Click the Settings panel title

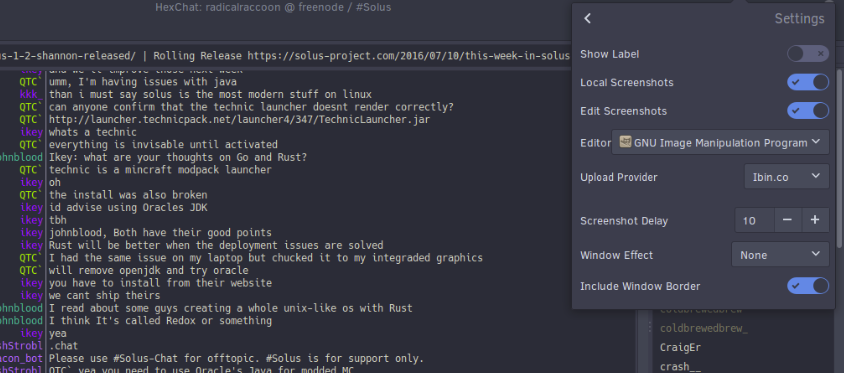799,19
